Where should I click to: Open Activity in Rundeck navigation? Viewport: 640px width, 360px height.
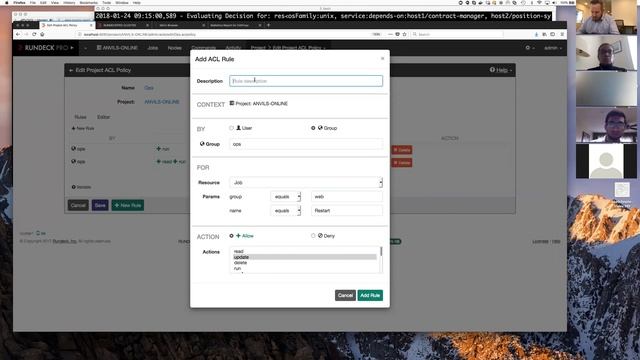[233, 48]
